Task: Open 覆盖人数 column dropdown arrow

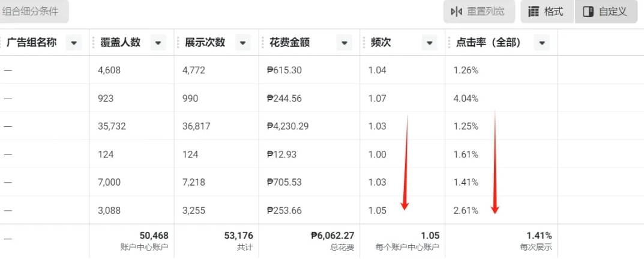Action: click(158, 42)
